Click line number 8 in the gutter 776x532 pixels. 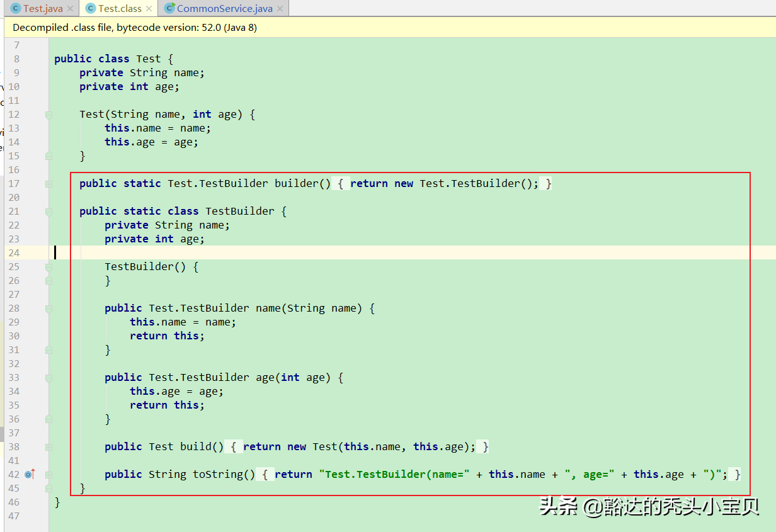(x=16, y=59)
